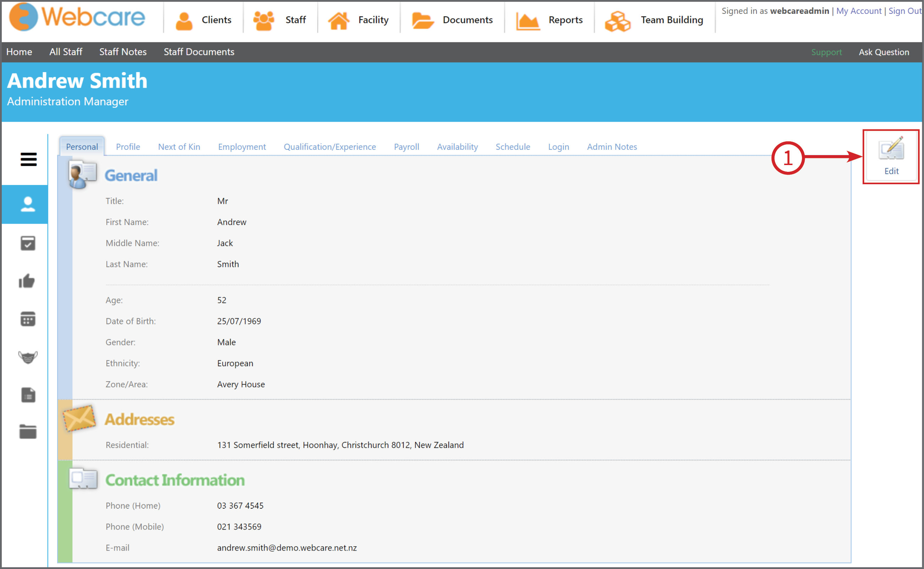The image size is (924, 569).
Task: Click the Ethnicity value European
Action: click(235, 363)
